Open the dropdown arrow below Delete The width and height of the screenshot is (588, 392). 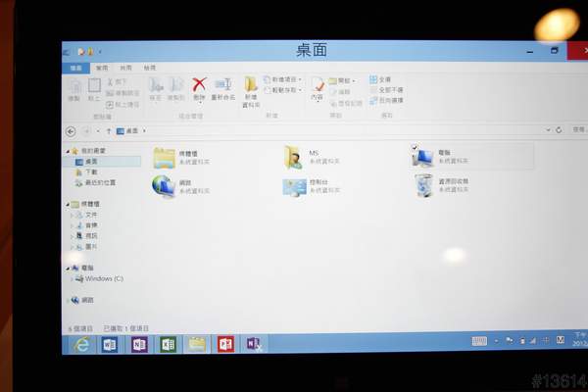[x=200, y=102]
